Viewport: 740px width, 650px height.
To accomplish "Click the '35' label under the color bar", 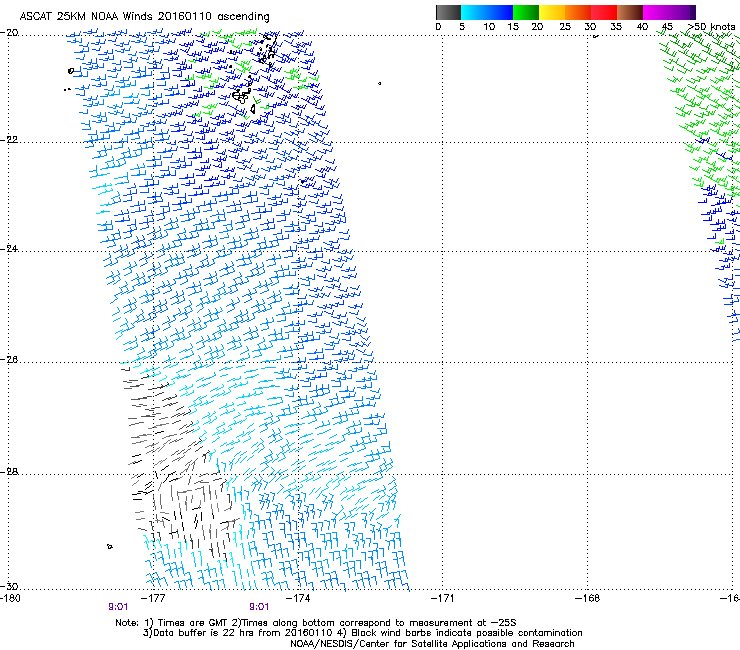I will tap(616, 27).
